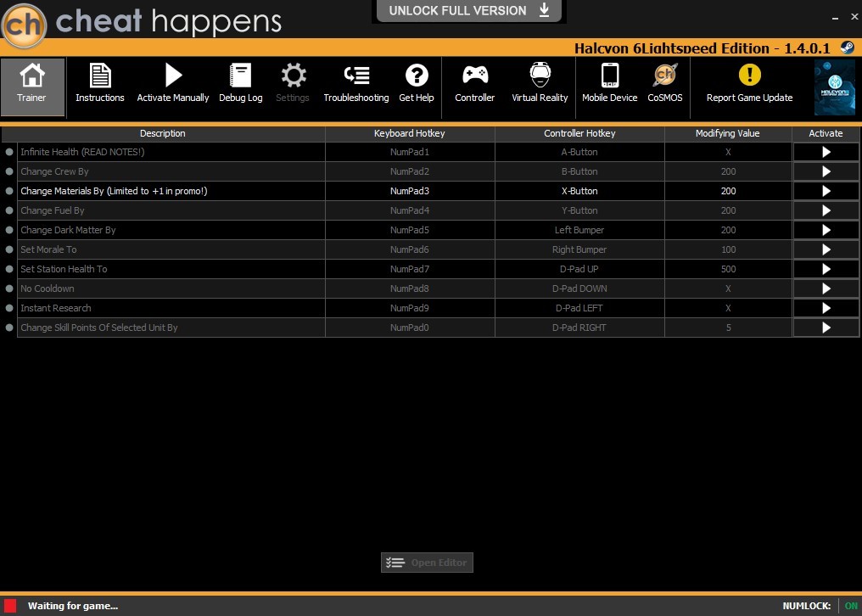The image size is (862, 616).
Task: Toggle status dot for Infinite Health
Action: [x=9, y=152]
